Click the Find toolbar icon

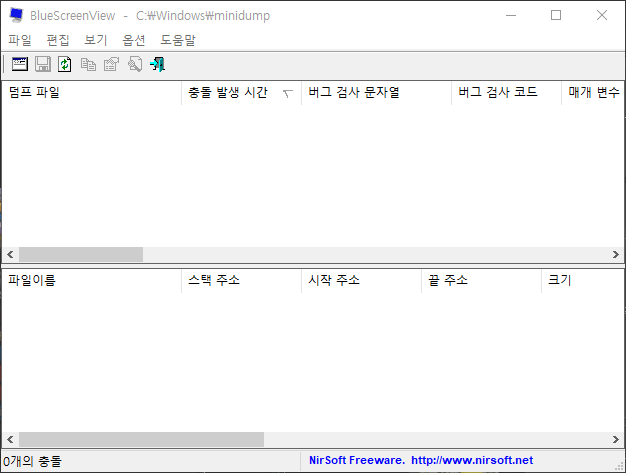pos(134,64)
